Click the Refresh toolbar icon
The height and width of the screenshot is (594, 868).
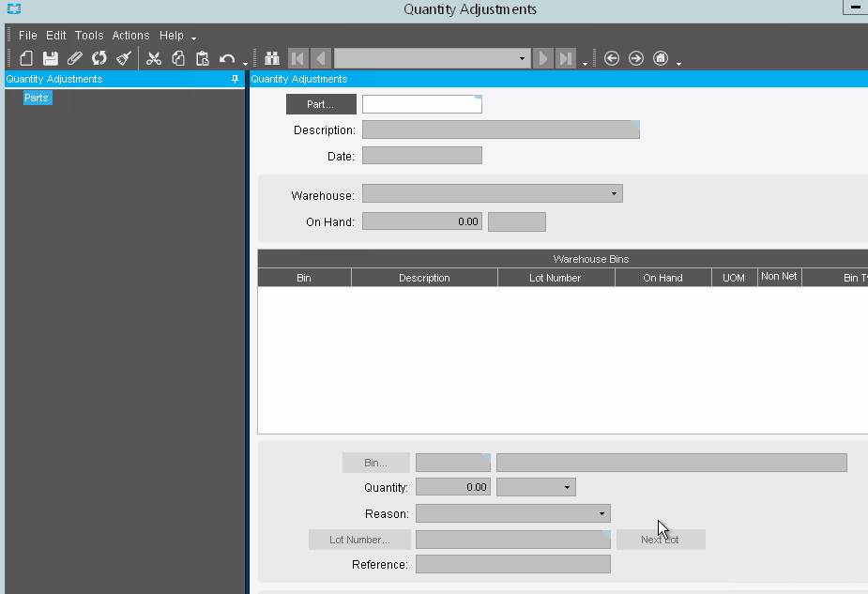[99, 58]
